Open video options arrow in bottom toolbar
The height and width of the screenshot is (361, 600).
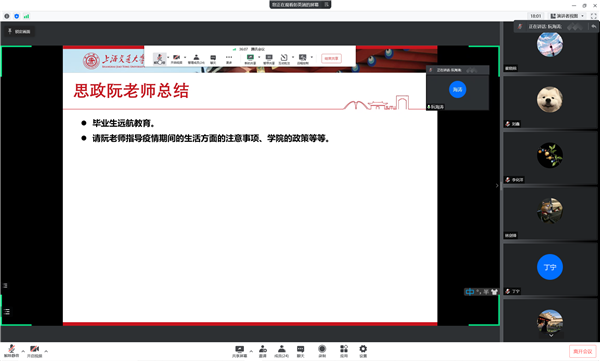click(x=46, y=351)
